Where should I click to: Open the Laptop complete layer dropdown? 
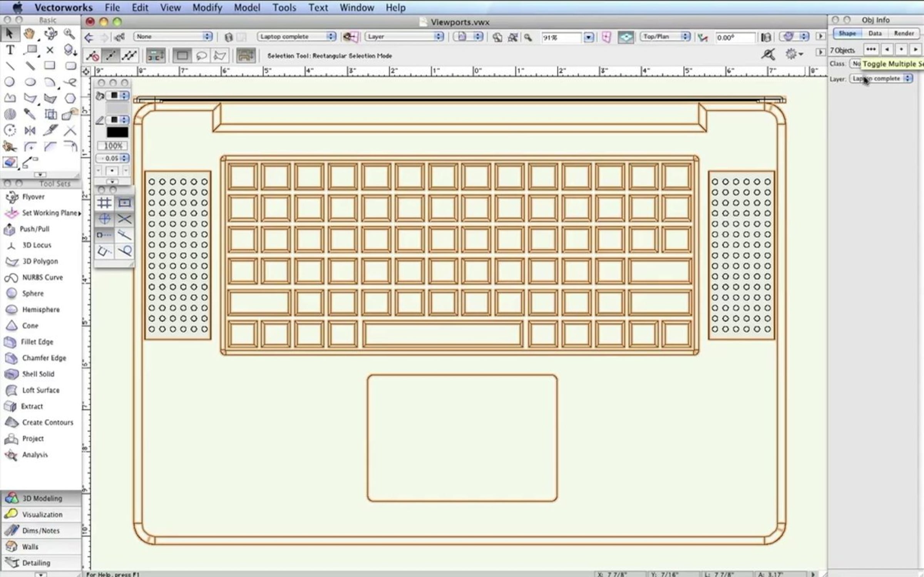coord(296,37)
